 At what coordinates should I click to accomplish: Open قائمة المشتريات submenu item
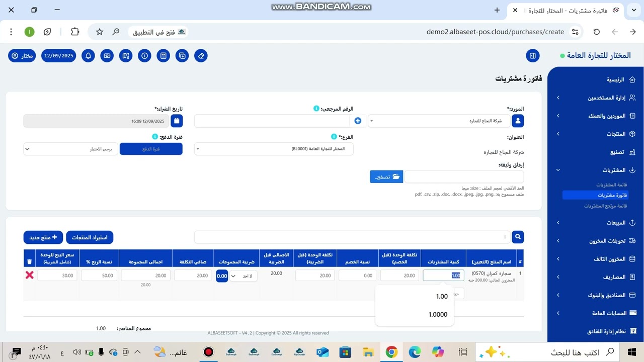[x=611, y=185]
